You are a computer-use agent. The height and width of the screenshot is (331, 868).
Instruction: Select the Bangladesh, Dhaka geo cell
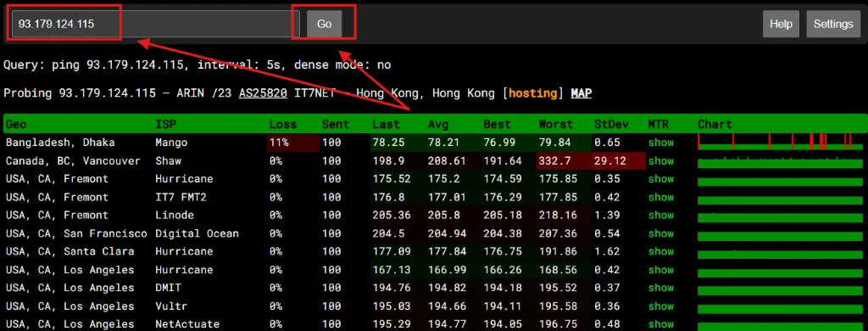pyautogui.click(x=60, y=143)
